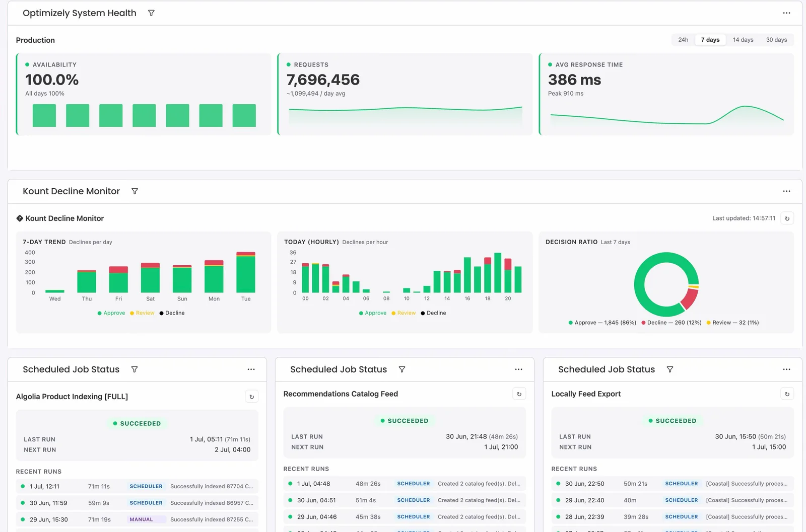Toggle Decline 260 (12%) donut legend entry
Image resolution: width=806 pixels, height=532 pixels.
pyautogui.click(x=671, y=323)
